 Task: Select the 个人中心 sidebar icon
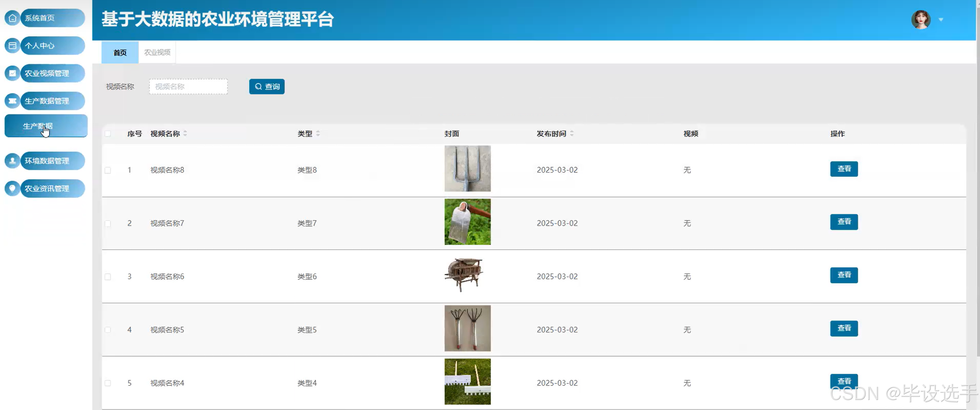pos(12,45)
